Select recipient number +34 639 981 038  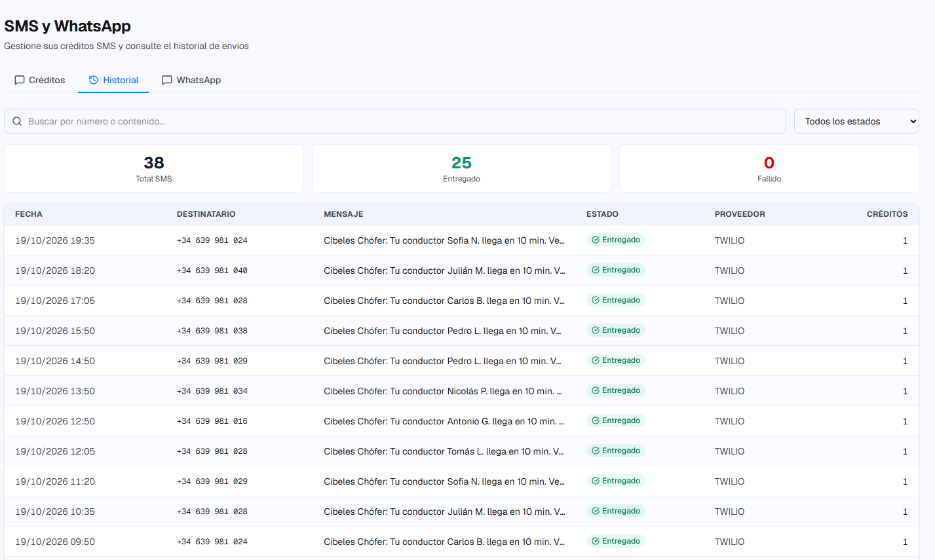(x=212, y=331)
